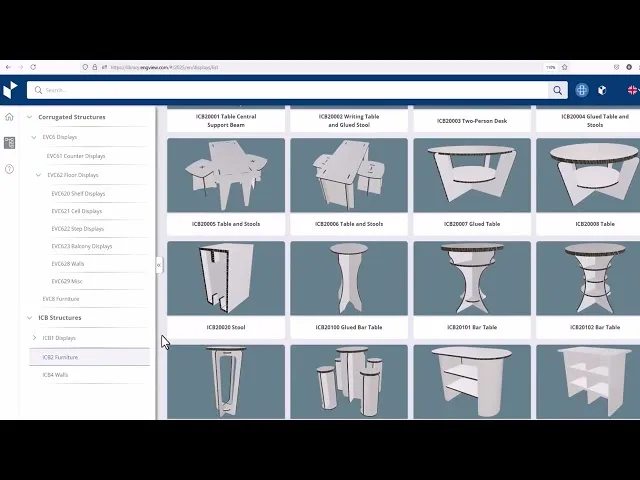Open ICB20007 Glued Table thumbnail
The image size is (640, 480).
tap(472, 175)
